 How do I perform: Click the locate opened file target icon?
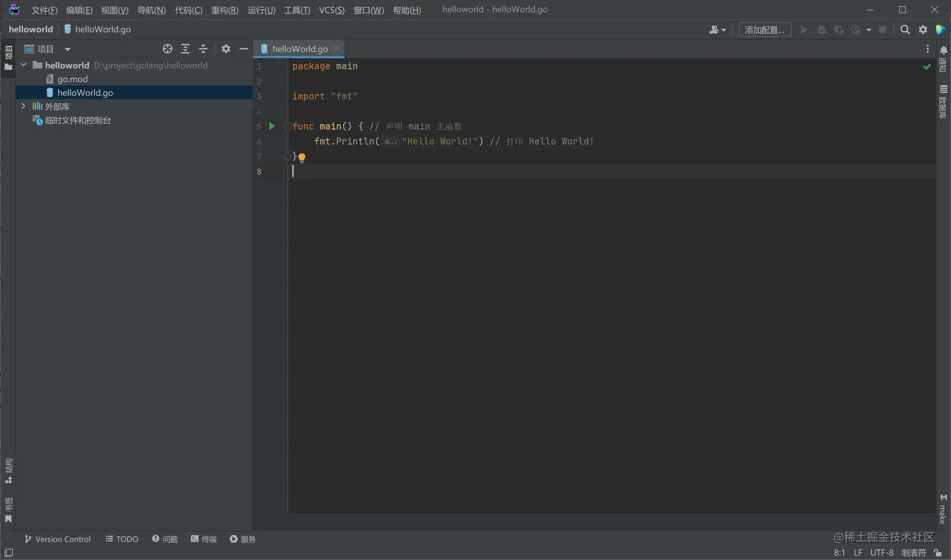(x=167, y=48)
